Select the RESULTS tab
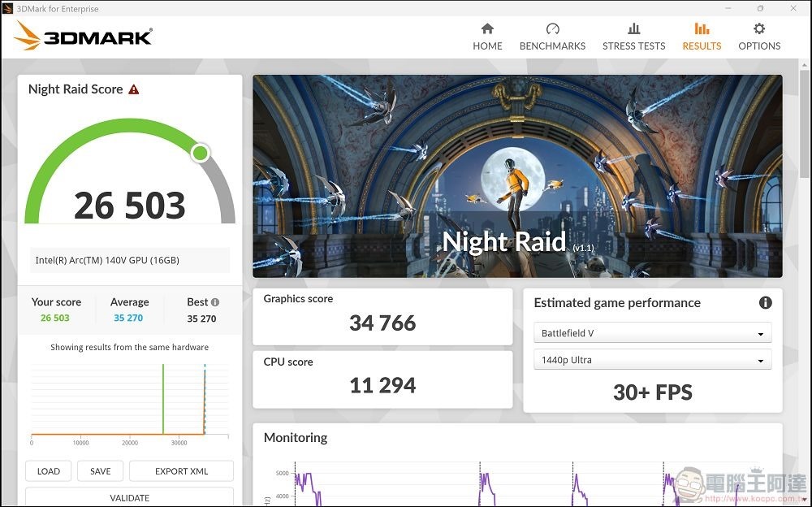This screenshot has height=507, width=812. coord(702,37)
